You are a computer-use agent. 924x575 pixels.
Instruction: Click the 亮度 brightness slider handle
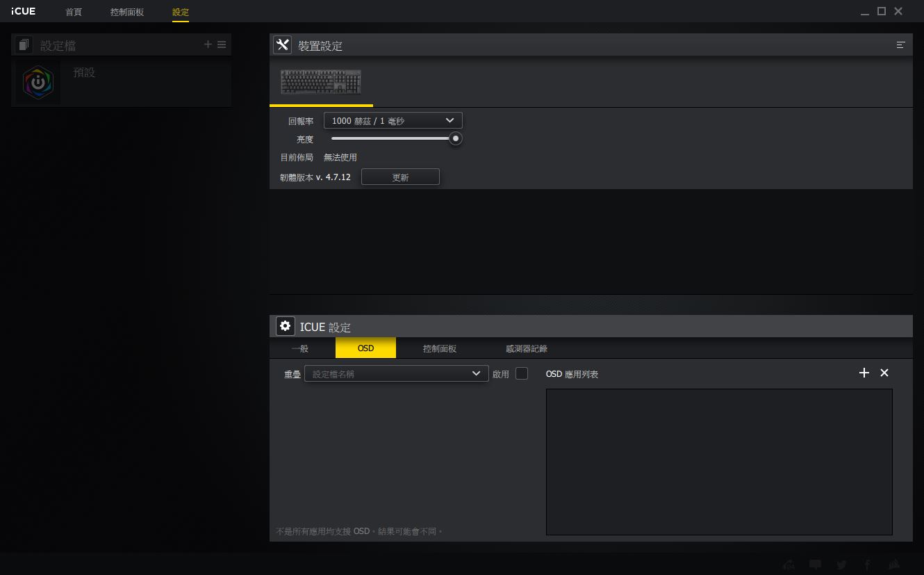[x=456, y=138]
